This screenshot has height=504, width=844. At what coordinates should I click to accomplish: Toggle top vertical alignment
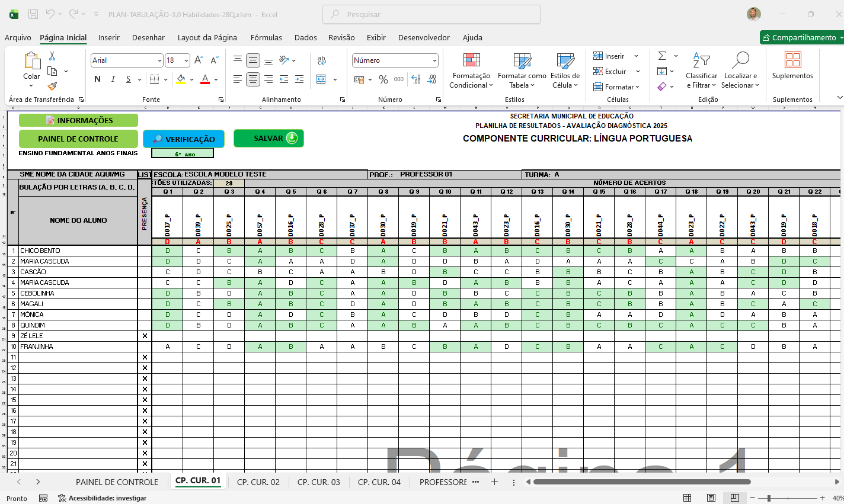[x=238, y=60]
